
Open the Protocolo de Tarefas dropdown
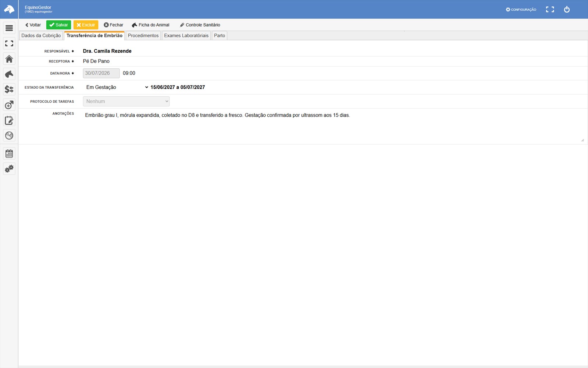click(126, 101)
